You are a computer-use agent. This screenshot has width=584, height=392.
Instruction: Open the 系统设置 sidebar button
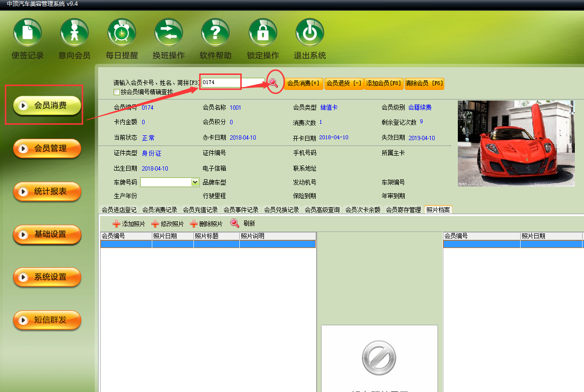[47, 277]
